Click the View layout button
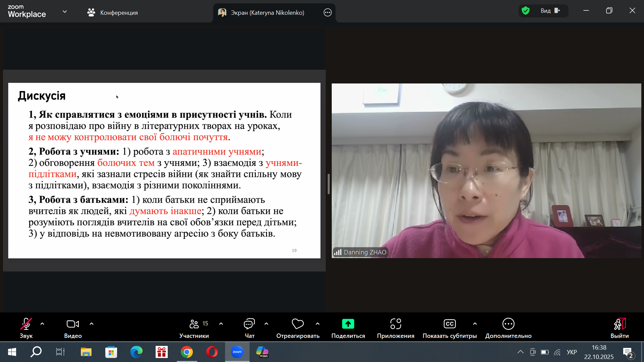The height and width of the screenshot is (362, 644). click(550, 11)
